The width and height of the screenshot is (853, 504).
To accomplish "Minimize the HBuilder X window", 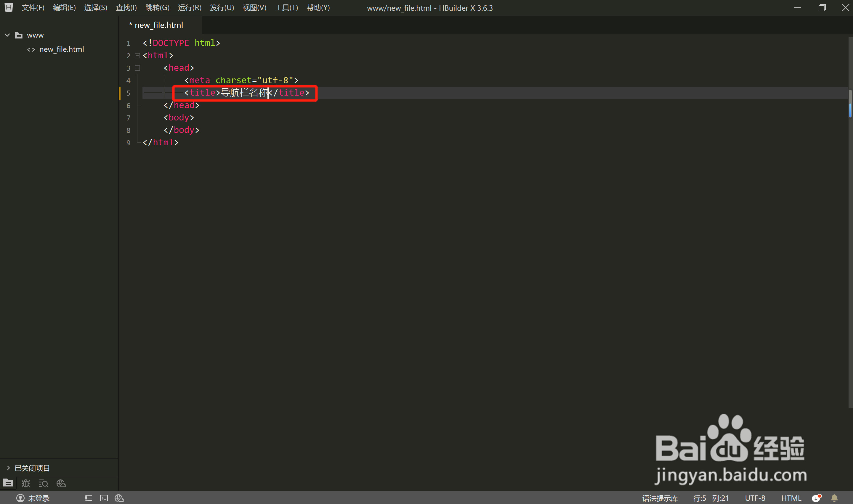I will tap(797, 7).
